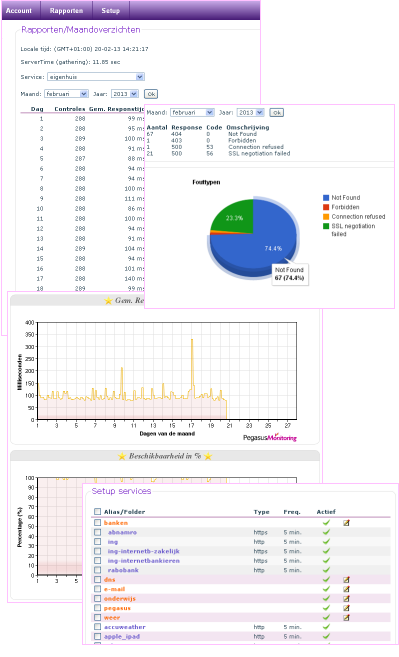Screen dimensions: 399x657
Task: Open the Maand dropdown in the Fouttypen panel
Action: coord(192,113)
